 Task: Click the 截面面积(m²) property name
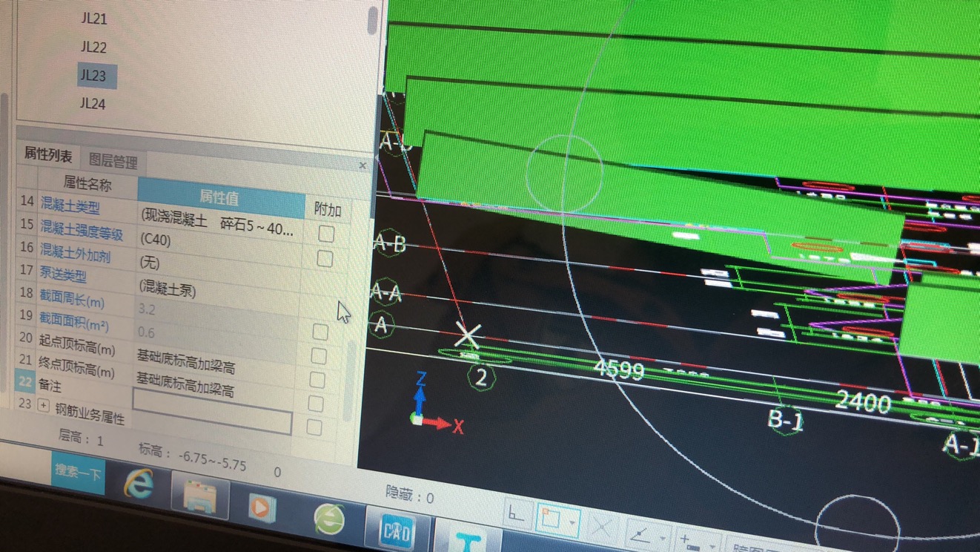74,322
